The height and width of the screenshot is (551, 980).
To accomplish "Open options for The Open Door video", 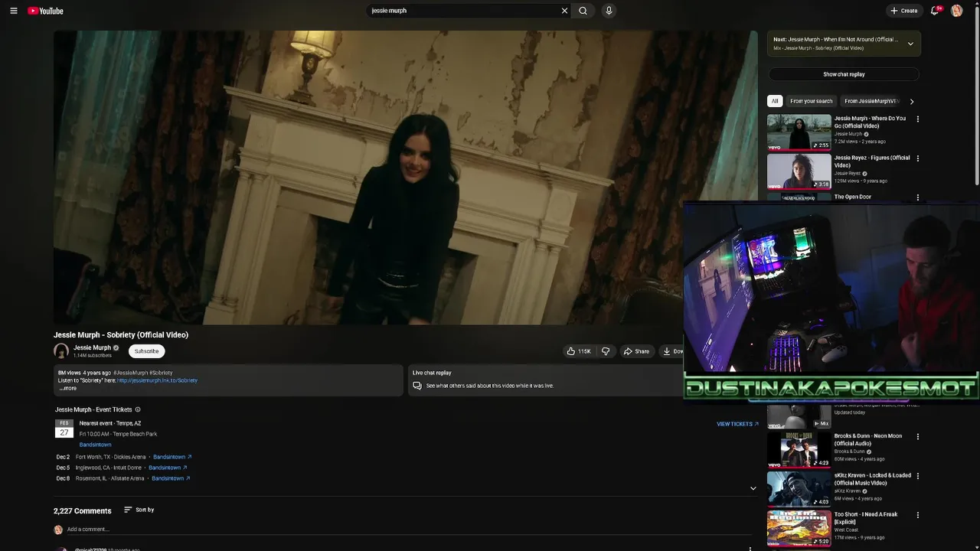I will 918,197.
